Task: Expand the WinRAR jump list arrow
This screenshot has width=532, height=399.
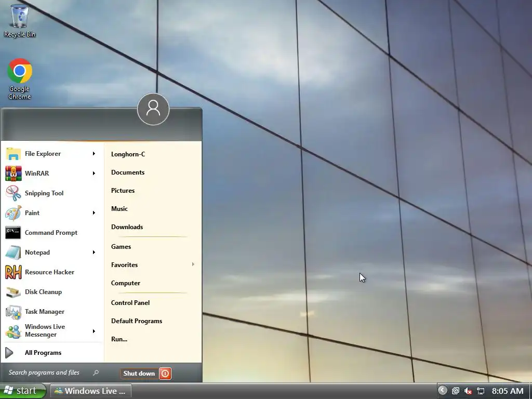Action: point(94,174)
